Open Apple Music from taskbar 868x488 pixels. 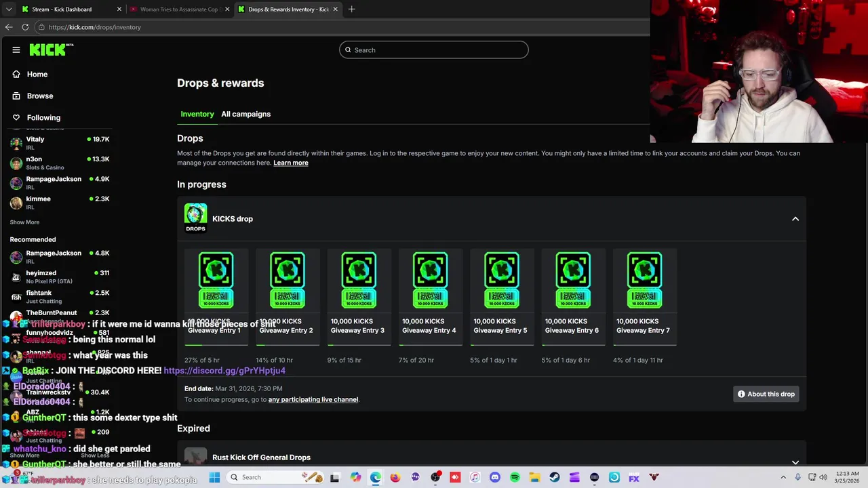pos(475,477)
